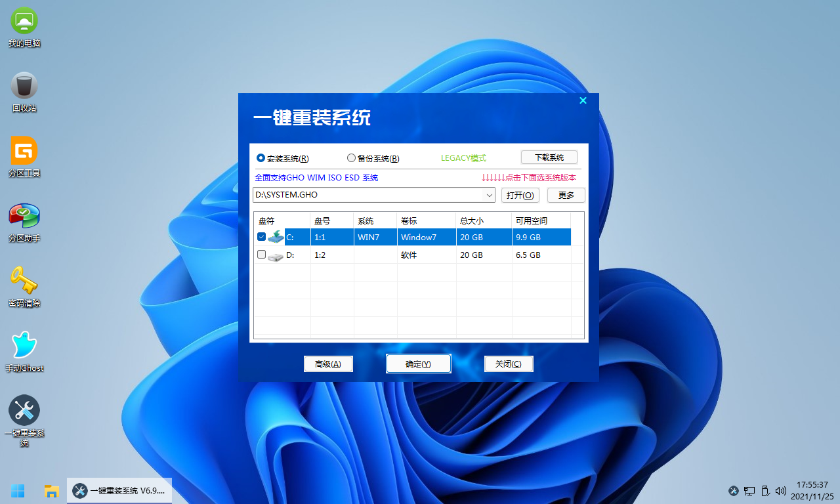This screenshot has width=840, height=504.
Task: Select the 安装系统(R) radio button
Action: coord(282,158)
